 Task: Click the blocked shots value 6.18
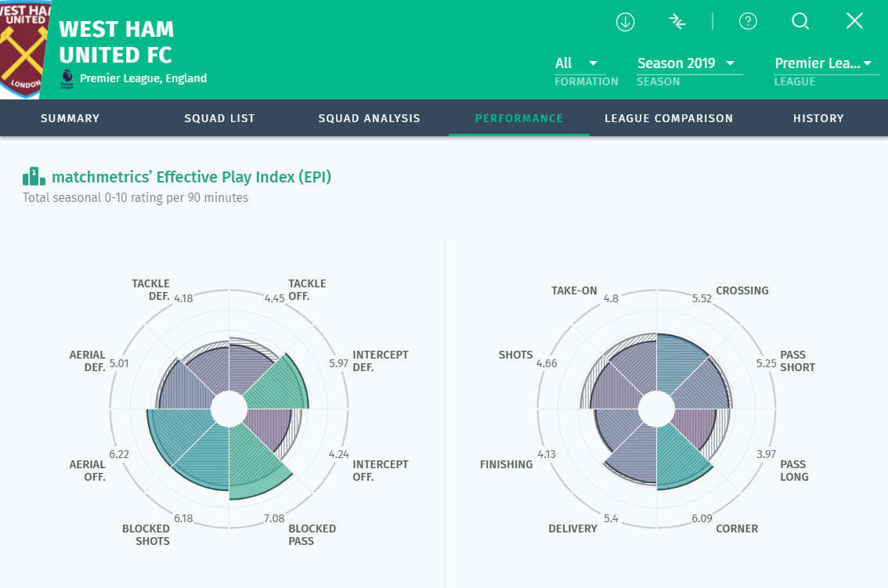click(x=183, y=518)
